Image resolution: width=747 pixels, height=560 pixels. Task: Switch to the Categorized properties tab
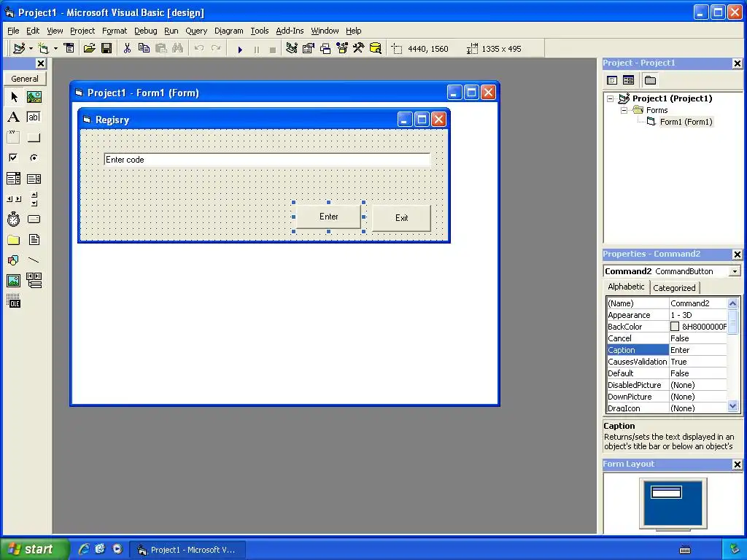pos(674,287)
